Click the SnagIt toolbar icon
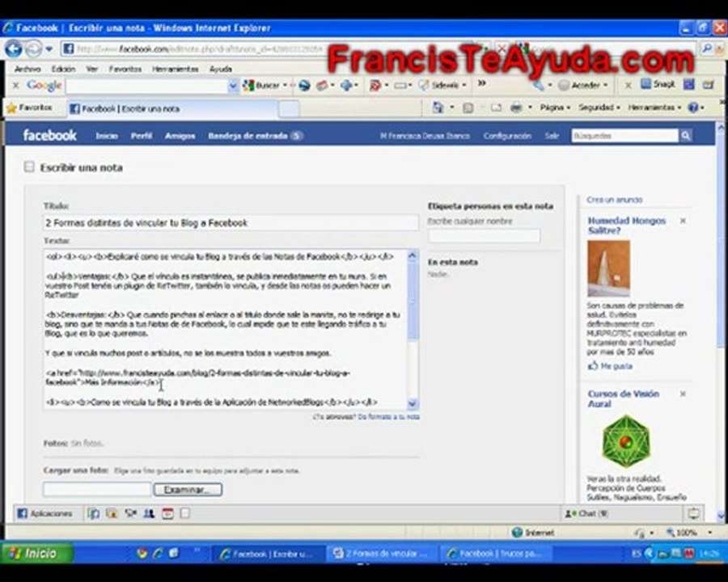 point(658,84)
